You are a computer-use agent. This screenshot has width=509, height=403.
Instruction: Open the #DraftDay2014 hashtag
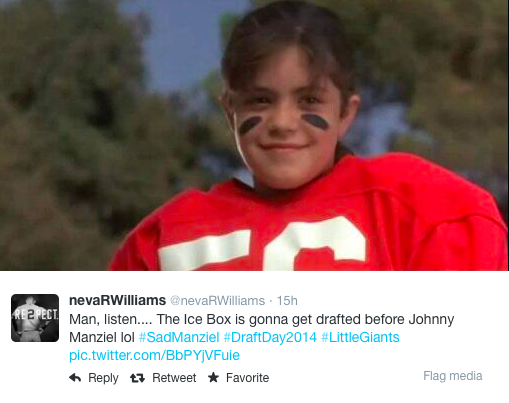point(270,337)
